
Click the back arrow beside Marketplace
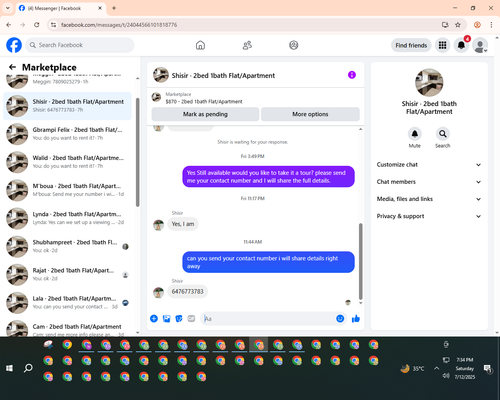12,67
